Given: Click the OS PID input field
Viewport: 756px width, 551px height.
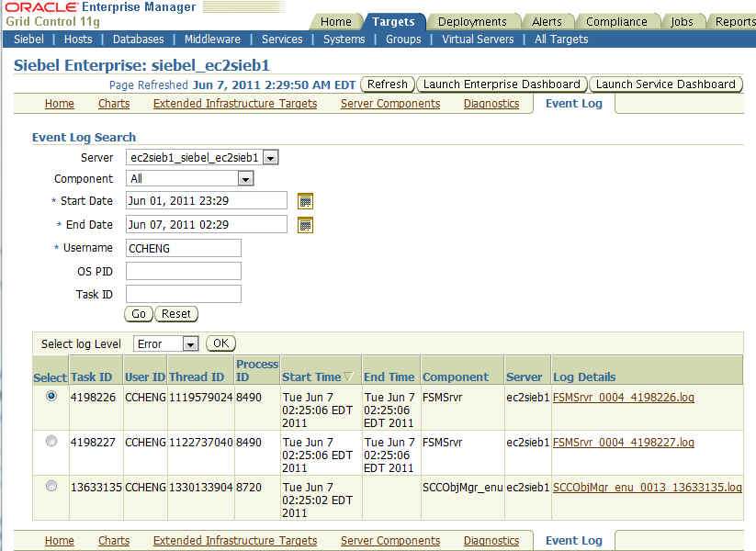Looking at the screenshot, I should click(184, 271).
